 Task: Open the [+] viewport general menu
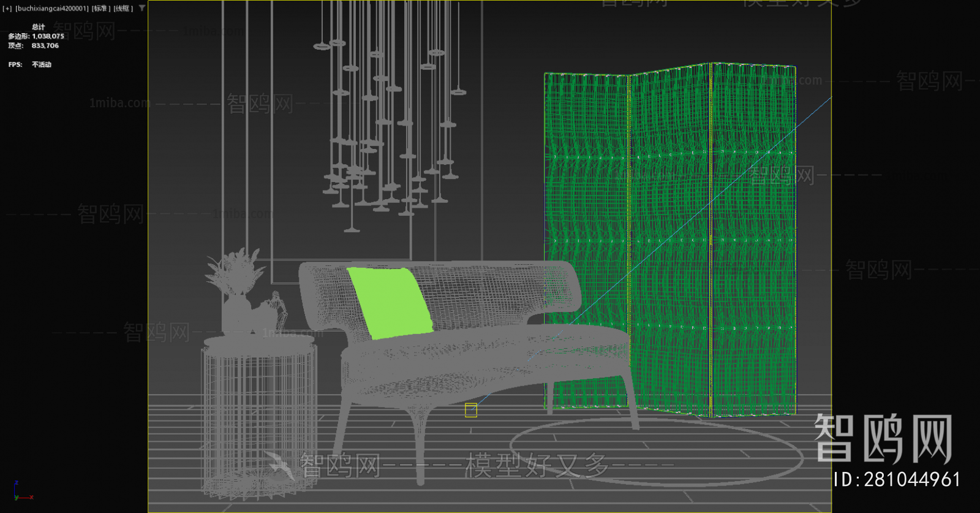pos(7,9)
